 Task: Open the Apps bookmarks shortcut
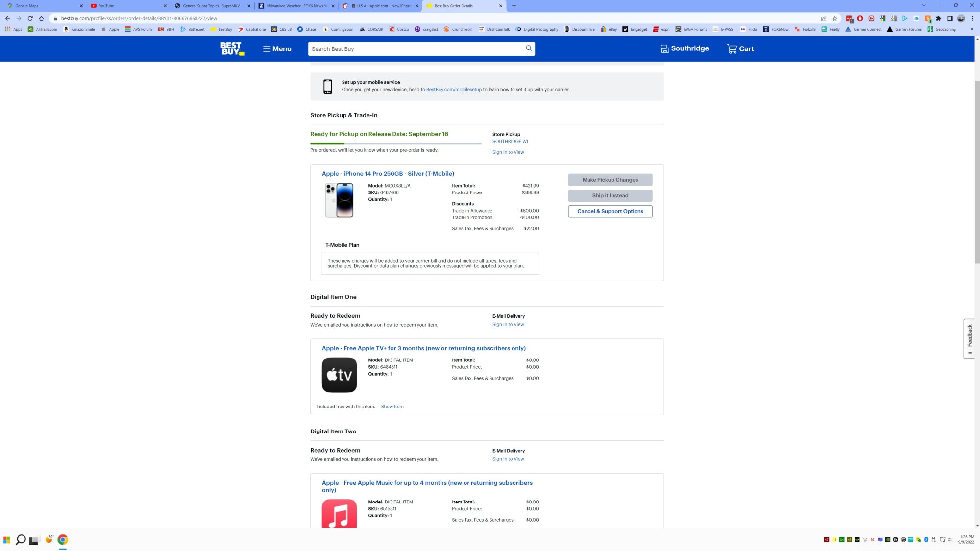[x=14, y=29]
